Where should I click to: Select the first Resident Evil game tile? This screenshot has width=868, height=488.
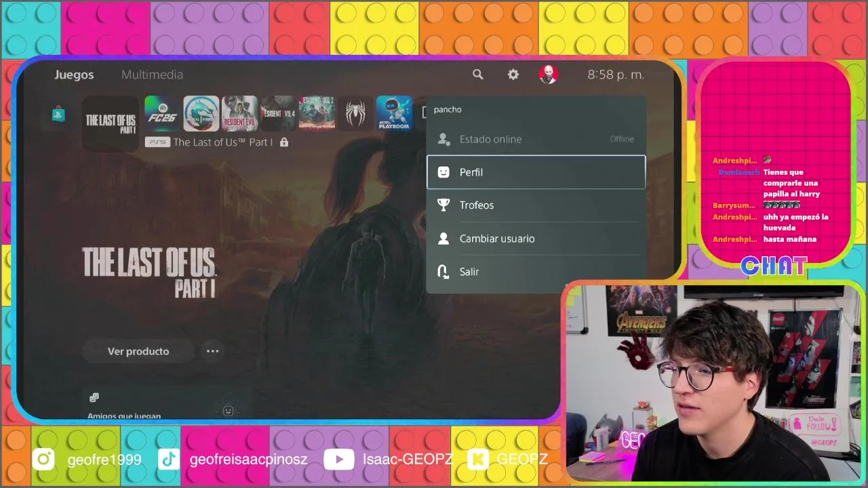pyautogui.click(x=239, y=114)
